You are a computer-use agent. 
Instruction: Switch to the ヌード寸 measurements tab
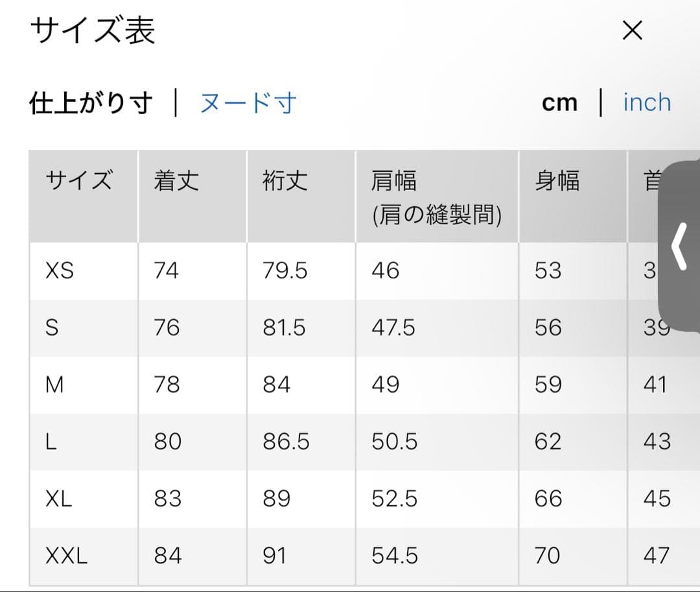(x=248, y=103)
